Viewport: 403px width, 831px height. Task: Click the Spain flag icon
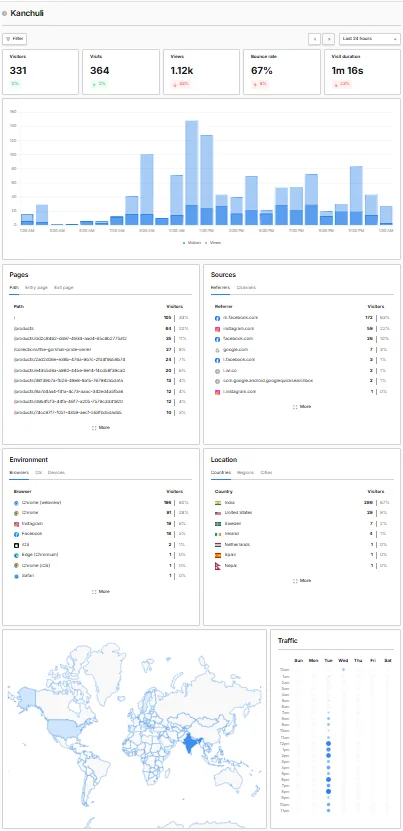click(217, 555)
